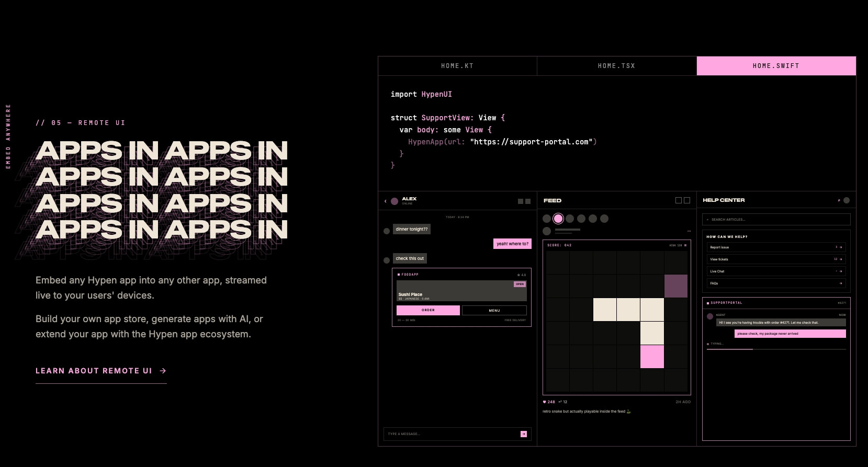Click the agent message about order #4271
Image resolution: width=868 pixels, height=467 pixels.
click(781, 323)
